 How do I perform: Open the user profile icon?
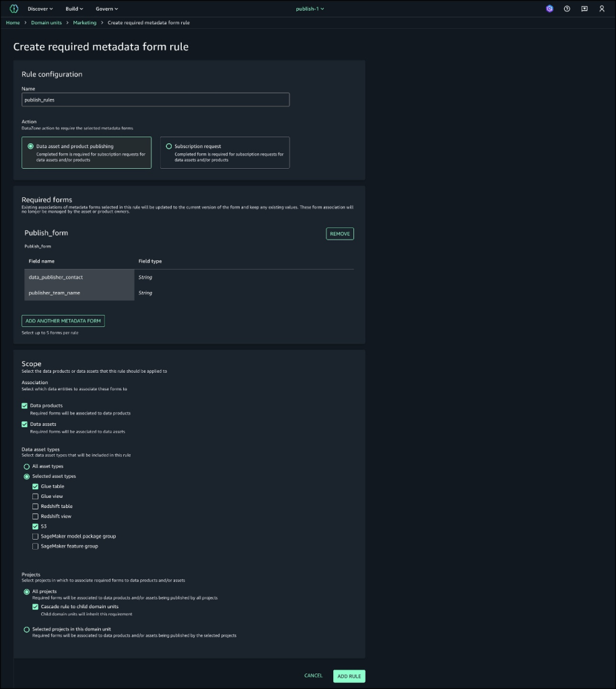pyautogui.click(x=602, y=9)
